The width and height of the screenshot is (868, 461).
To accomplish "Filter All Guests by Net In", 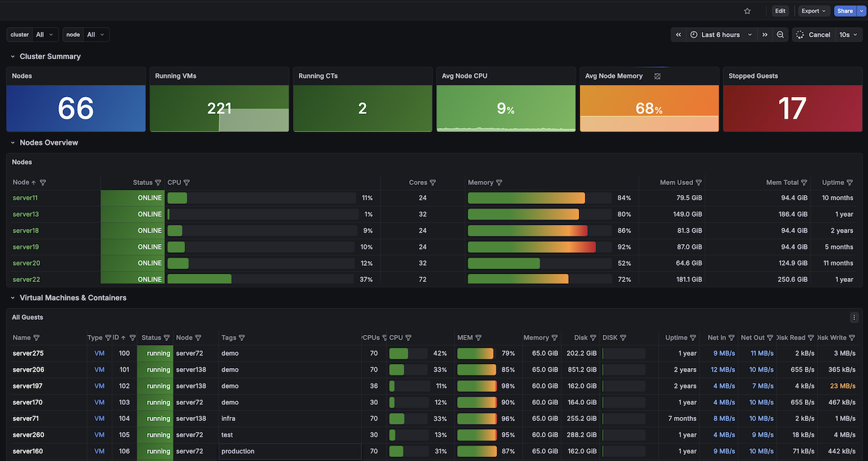I will click(732, 338).
